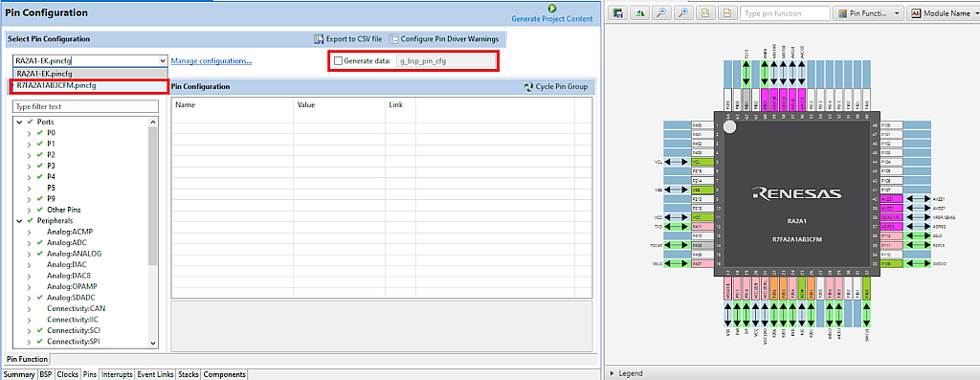Viewport: 980px width, 380px height.
Task: Click the Export to CSV file label
Action: 354,38
